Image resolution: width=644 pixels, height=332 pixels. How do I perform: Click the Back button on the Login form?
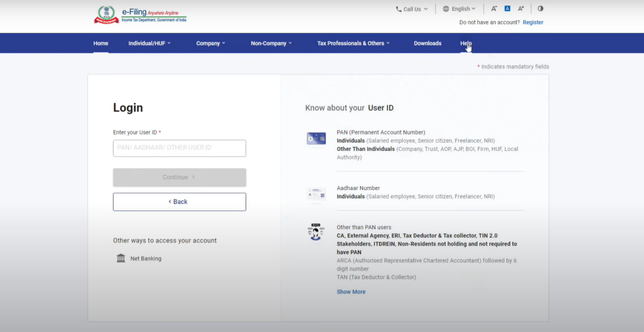pyautogui.click(x=179, y=201)
